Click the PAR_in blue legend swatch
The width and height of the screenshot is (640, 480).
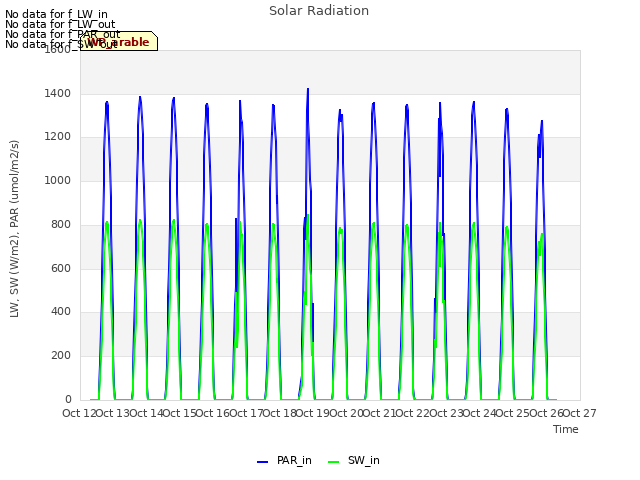coord(262,462)
